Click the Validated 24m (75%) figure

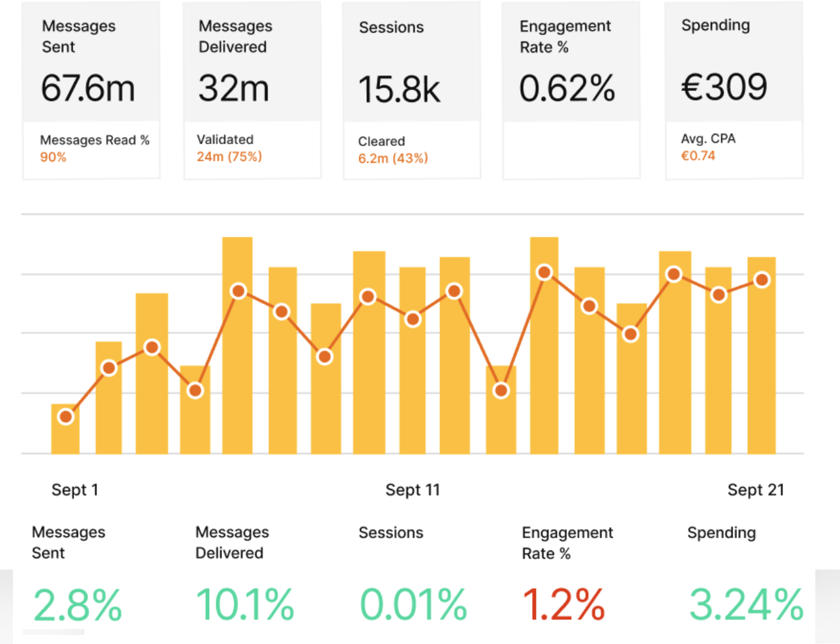[229, 156]
